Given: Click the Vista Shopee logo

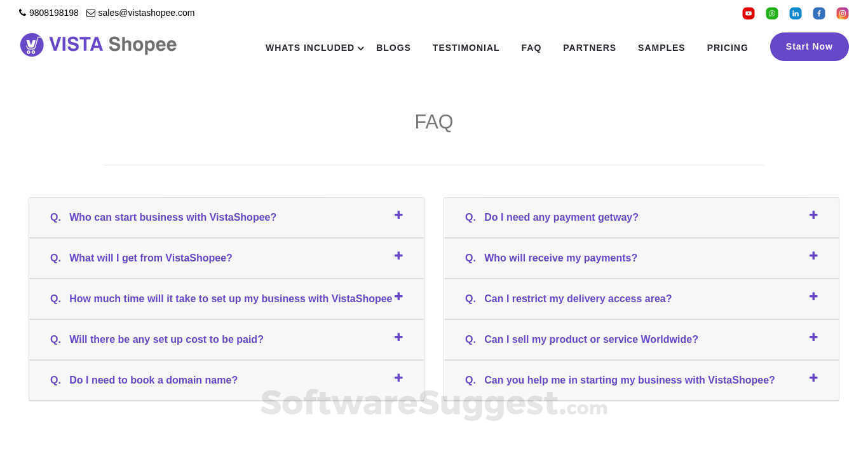Looking at the screenshot, I should [x=98, y=45].
